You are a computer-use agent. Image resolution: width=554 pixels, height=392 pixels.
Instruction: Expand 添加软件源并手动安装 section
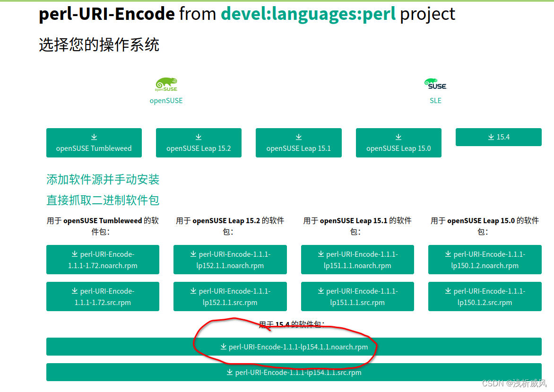coord(103,180)
